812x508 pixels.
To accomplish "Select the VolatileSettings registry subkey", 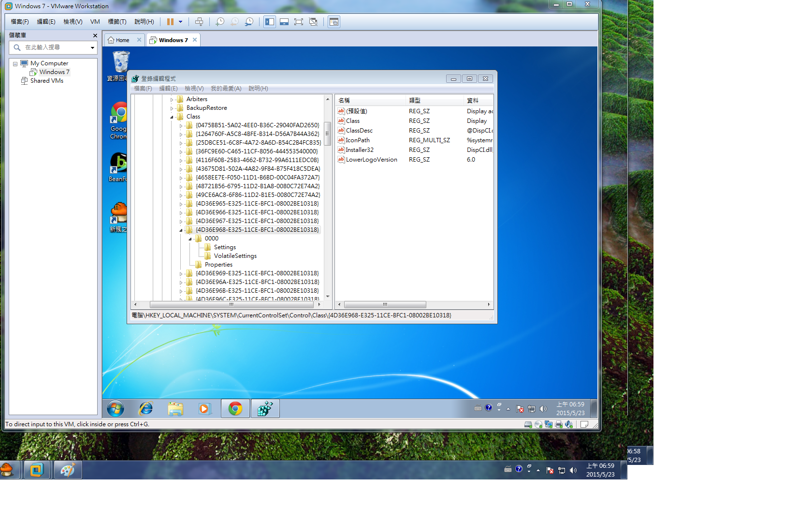I will (235, 256).
